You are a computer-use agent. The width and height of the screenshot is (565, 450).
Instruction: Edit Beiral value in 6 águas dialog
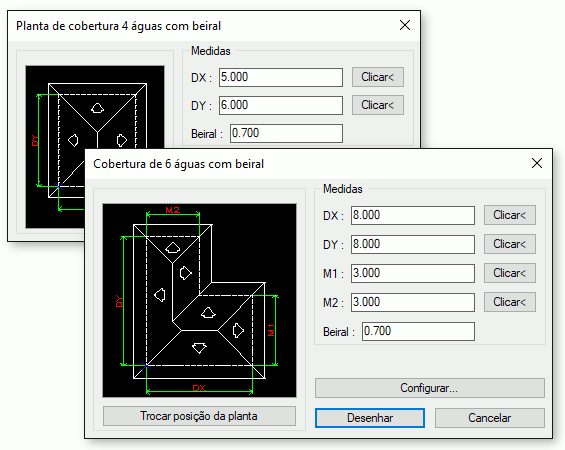click(418, 331)
